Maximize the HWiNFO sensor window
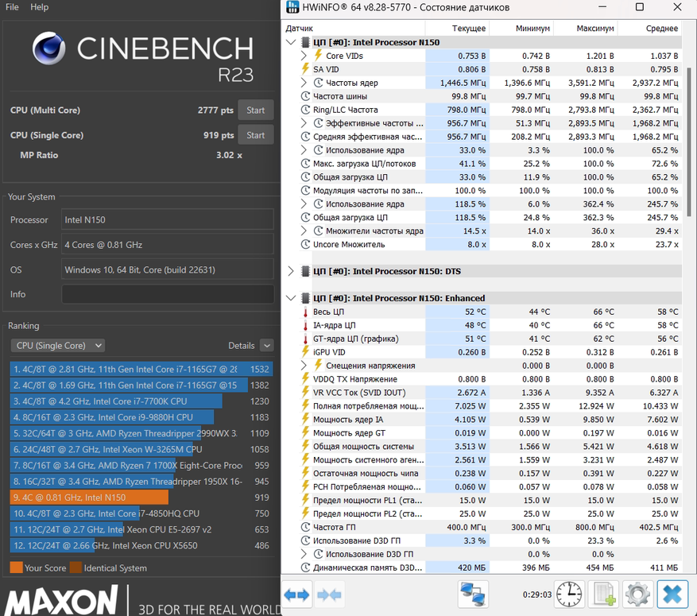 640,7
